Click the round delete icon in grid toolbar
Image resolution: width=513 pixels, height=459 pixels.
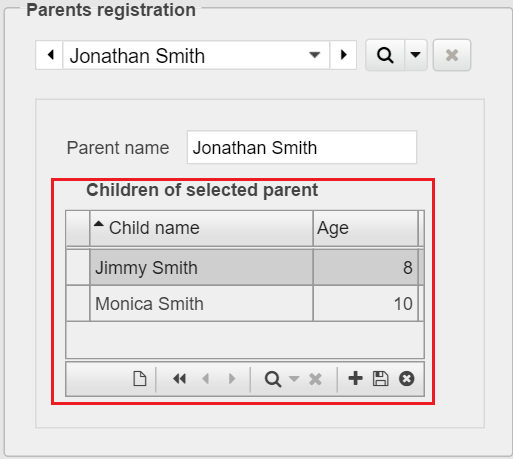(406, 379)
